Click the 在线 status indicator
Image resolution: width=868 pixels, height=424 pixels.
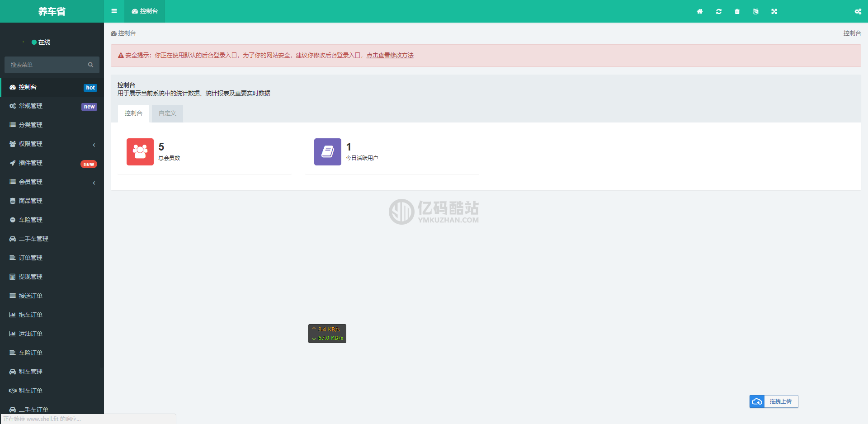(41, 42)
